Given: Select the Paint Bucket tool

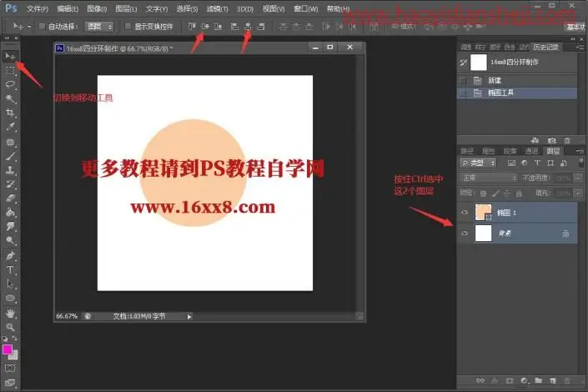Looking at the screenshot, I should (x=10, y=213).
